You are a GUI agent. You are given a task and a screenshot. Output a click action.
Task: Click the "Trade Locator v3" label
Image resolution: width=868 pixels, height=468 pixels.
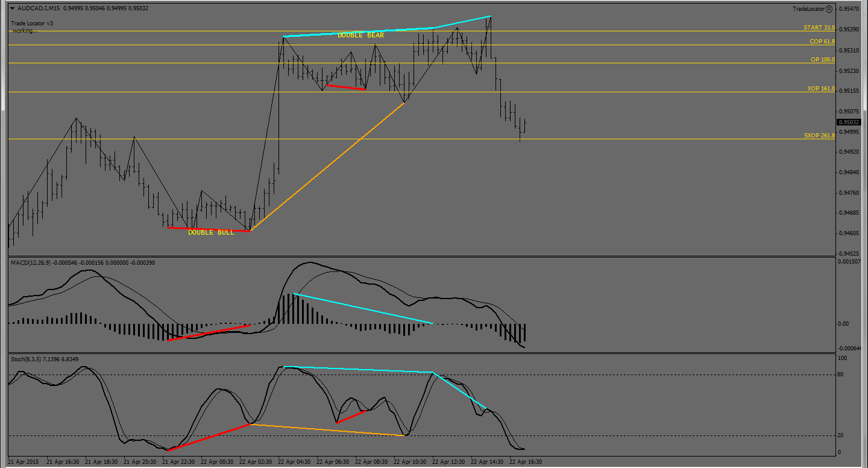[32, 24]
